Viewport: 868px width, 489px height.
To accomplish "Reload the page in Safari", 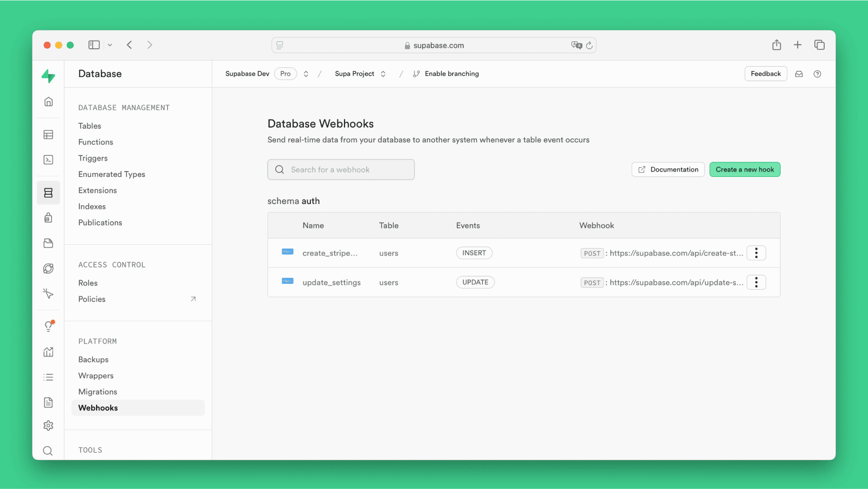I will [x=589, y=46].
